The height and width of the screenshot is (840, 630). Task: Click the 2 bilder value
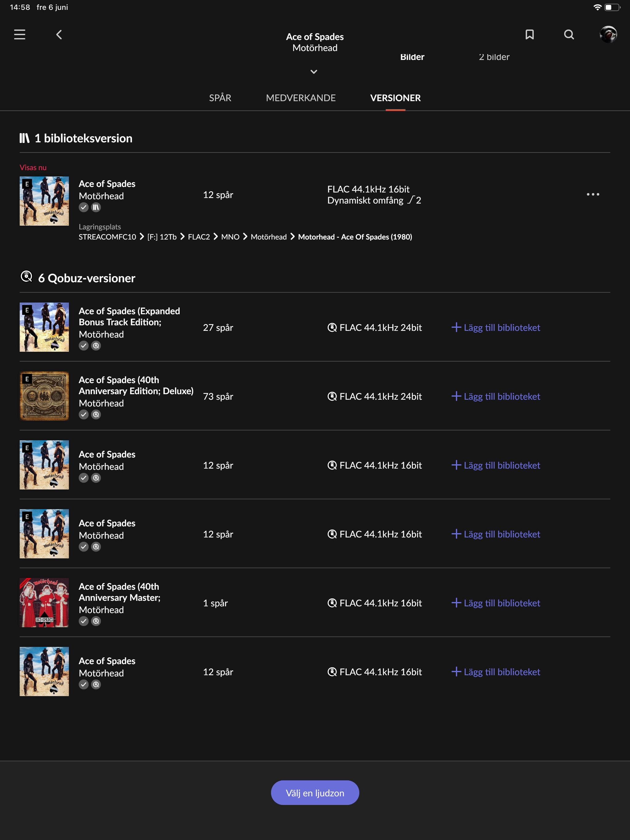(494, 57)
